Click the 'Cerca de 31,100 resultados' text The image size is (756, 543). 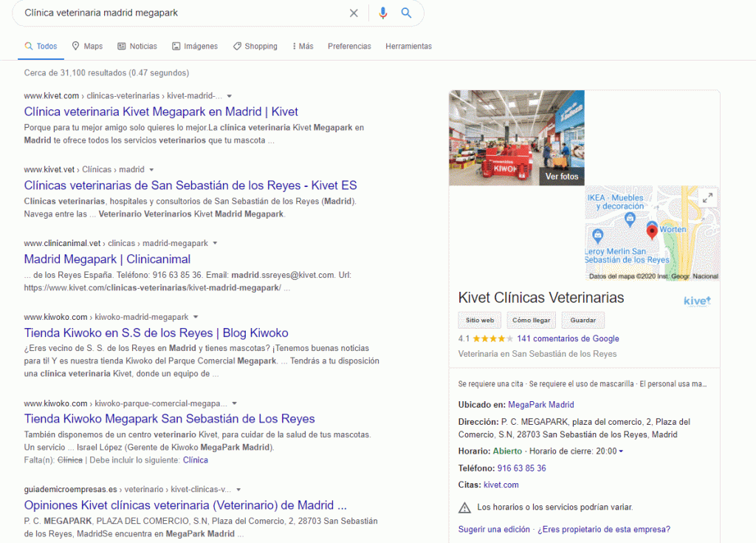pos(106,73)
